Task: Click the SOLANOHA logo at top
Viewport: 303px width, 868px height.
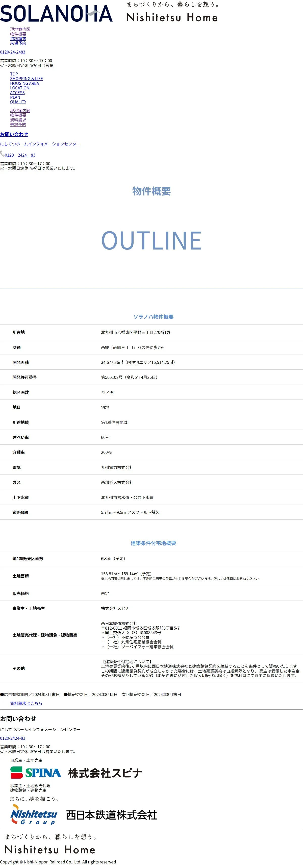Action: (56, 13)
